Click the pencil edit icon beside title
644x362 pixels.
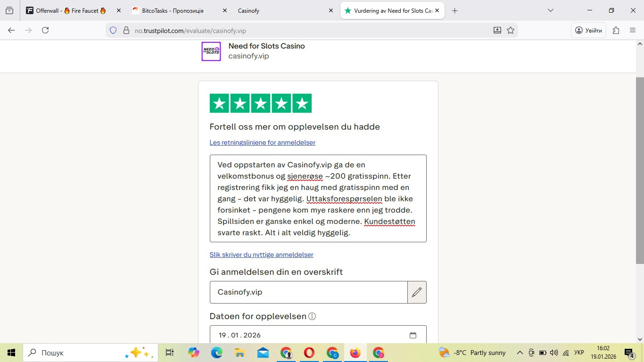click(417, 292)
